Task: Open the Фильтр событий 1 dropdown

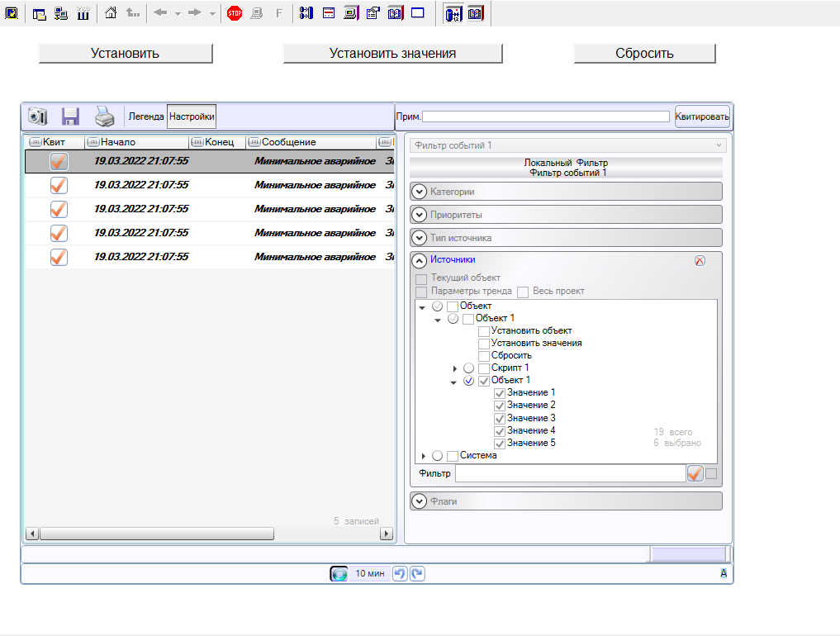Action: (x=568, y=145)
